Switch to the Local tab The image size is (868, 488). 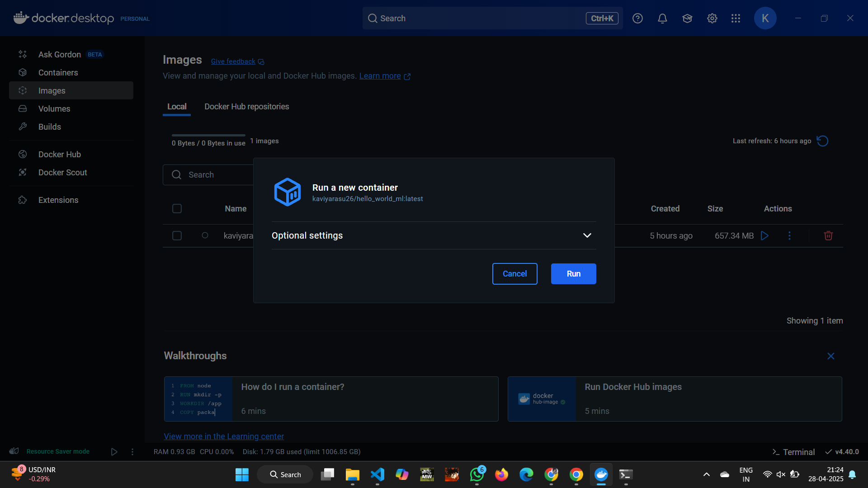[x=177, y=107]
